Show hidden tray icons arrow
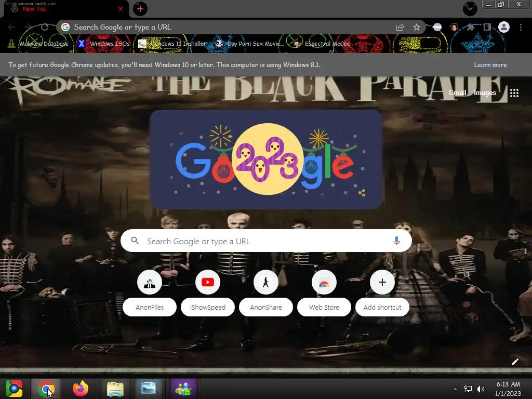This screenshot has height=399, width=532. pyautogui.click(x=455, y=389)
